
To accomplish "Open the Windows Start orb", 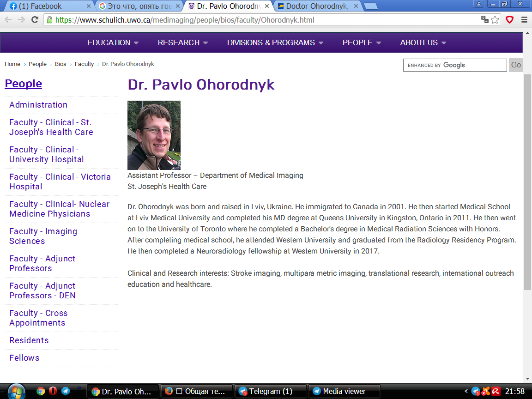I will pyautogui.click(x=16, y=391).
